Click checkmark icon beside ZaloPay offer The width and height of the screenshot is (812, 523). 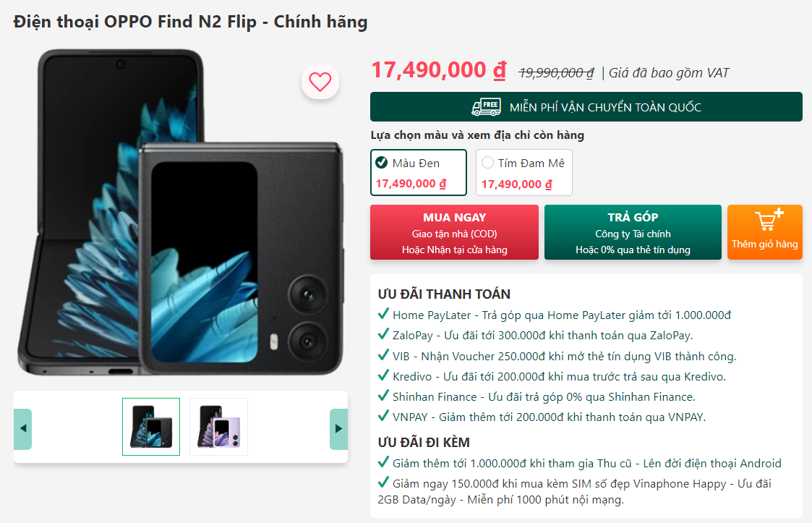tap(383, 333)
